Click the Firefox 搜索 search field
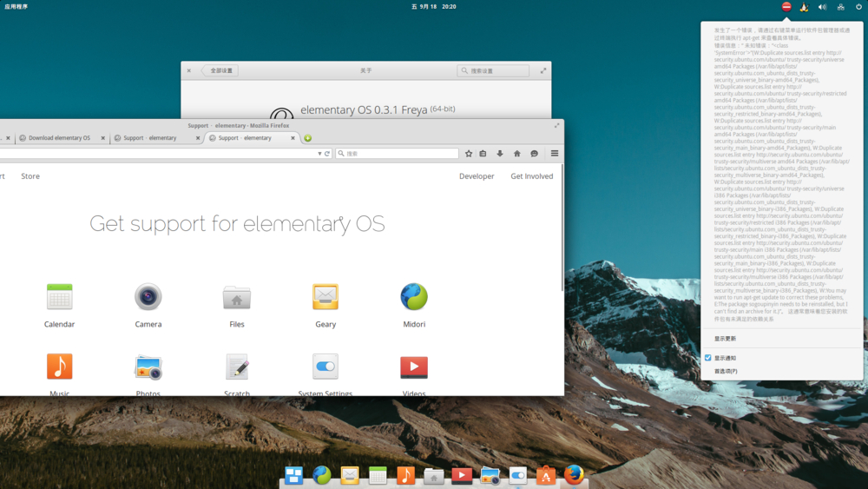868x489 pixels. click(398, 154)
